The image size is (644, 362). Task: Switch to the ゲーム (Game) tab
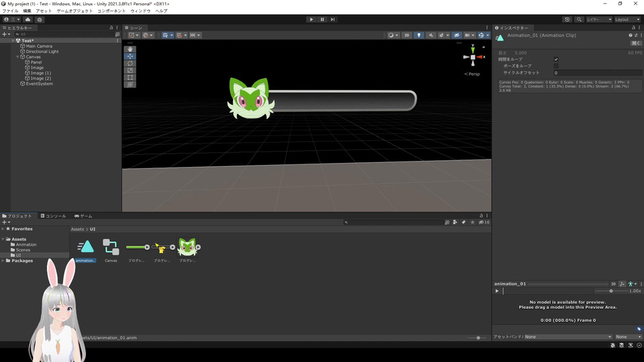click(83, 216)
